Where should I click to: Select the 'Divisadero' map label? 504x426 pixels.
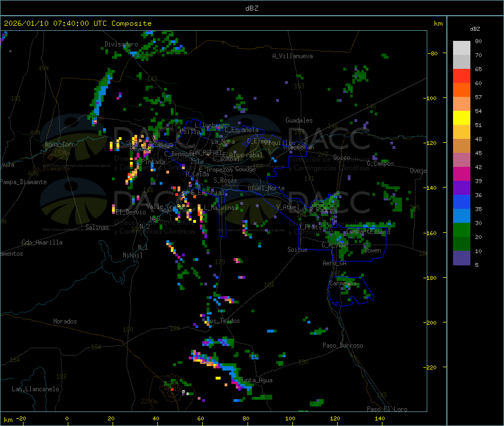coord(121,44)
